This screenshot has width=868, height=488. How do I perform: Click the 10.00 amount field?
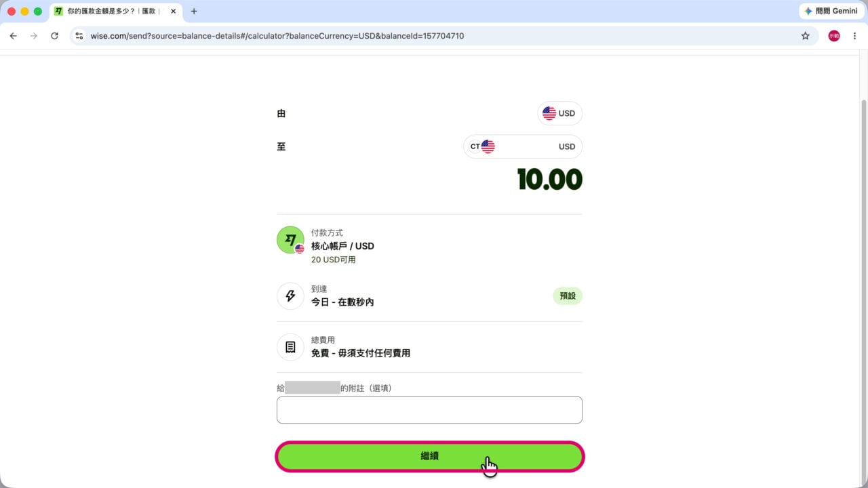click(549, 180)
